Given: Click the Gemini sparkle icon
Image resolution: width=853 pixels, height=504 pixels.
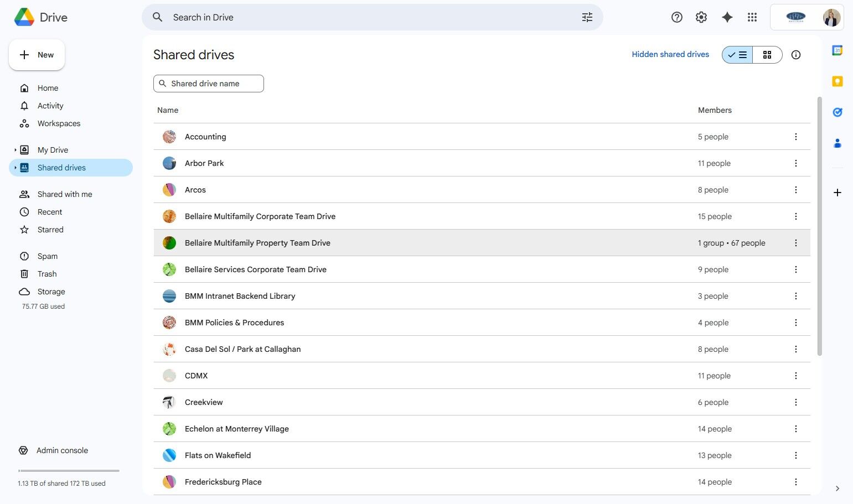Looking at the screenshot, I should 727,17.
